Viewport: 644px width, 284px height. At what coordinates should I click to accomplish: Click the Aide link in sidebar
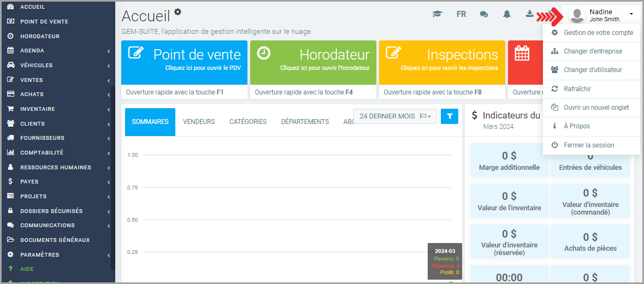point(27,269)
